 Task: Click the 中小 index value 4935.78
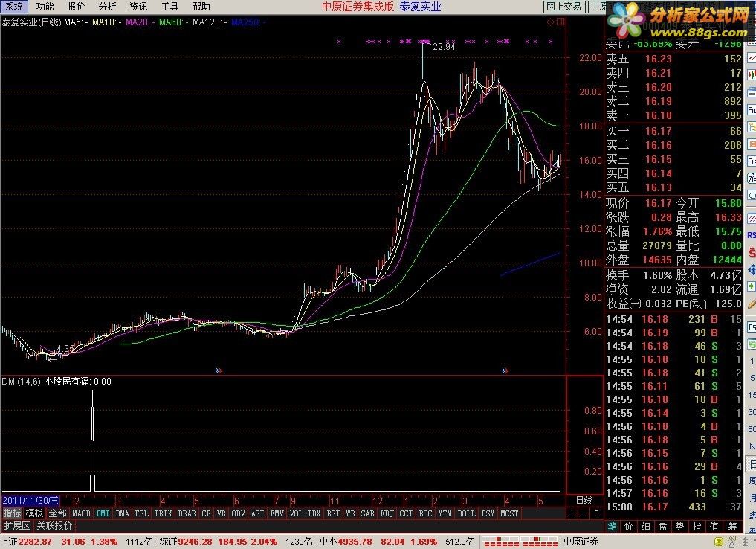pyautogui.click(x=355, y=542)
